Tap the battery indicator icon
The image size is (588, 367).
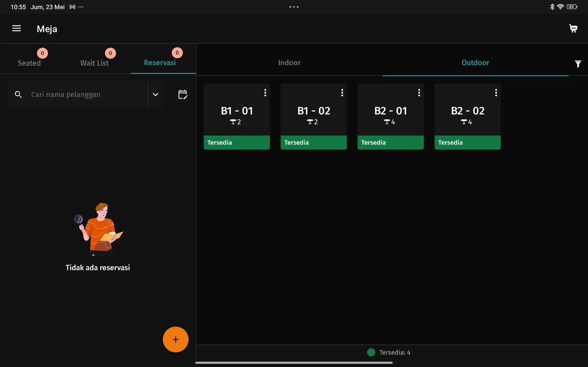click(572, 7)
